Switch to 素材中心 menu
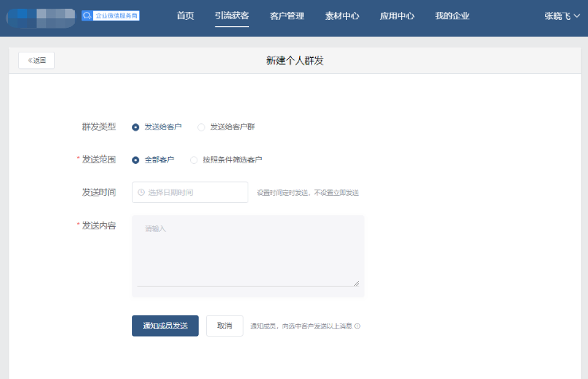Image resolution: width=588 pixels, height=379 pixels. (x=342, y=16)
